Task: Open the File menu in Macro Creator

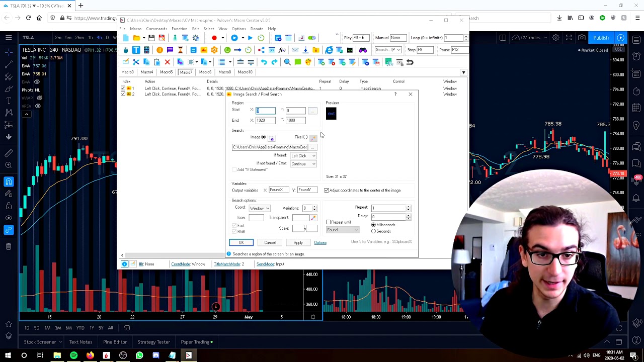Action: 122,29
